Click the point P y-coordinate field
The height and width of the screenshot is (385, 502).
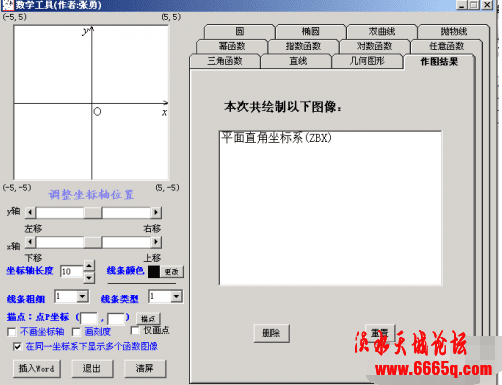coord(116,318)
